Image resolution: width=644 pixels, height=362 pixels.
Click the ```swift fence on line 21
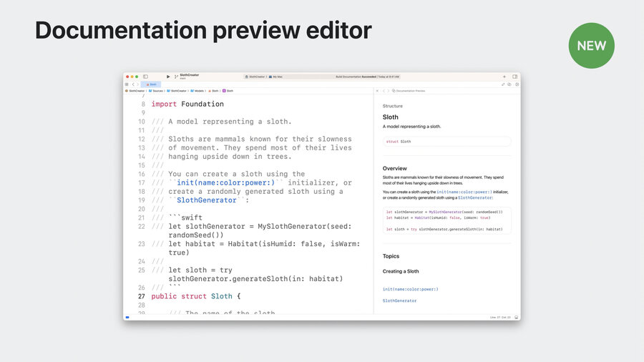[x=185, y=217]
